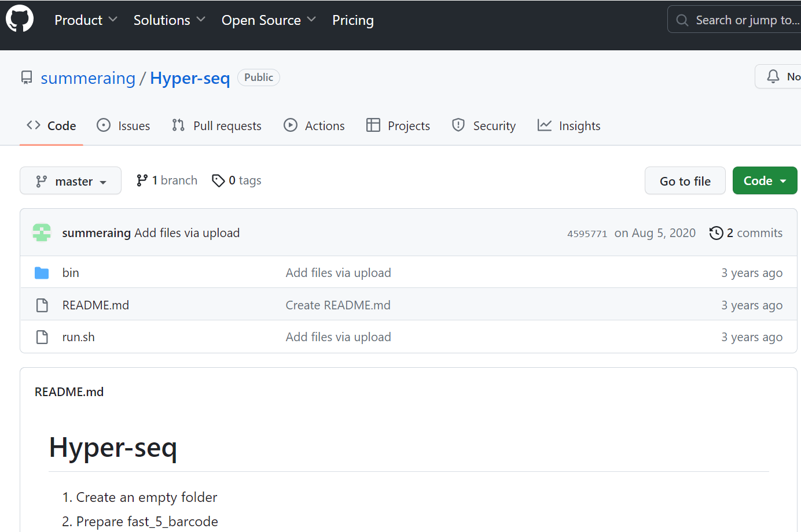Switch to the Issues tab
This screenshot has width=801, height=532.
pyautogui.click(x=123, y=125)
